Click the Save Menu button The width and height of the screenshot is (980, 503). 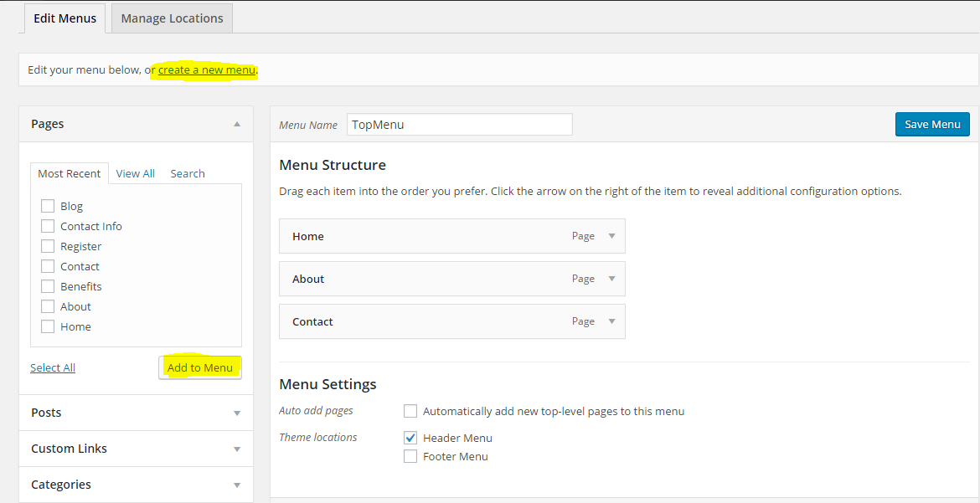(x=931, y=123)
